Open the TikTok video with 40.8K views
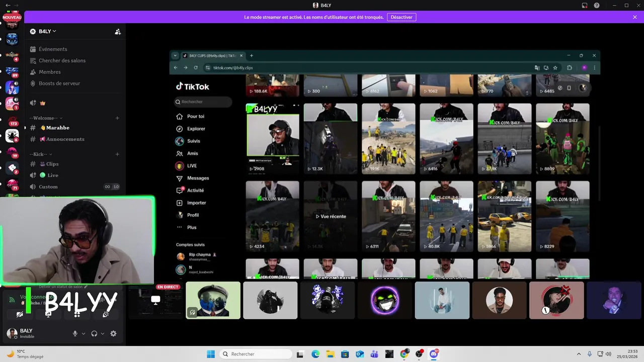 tap(446, 216)
